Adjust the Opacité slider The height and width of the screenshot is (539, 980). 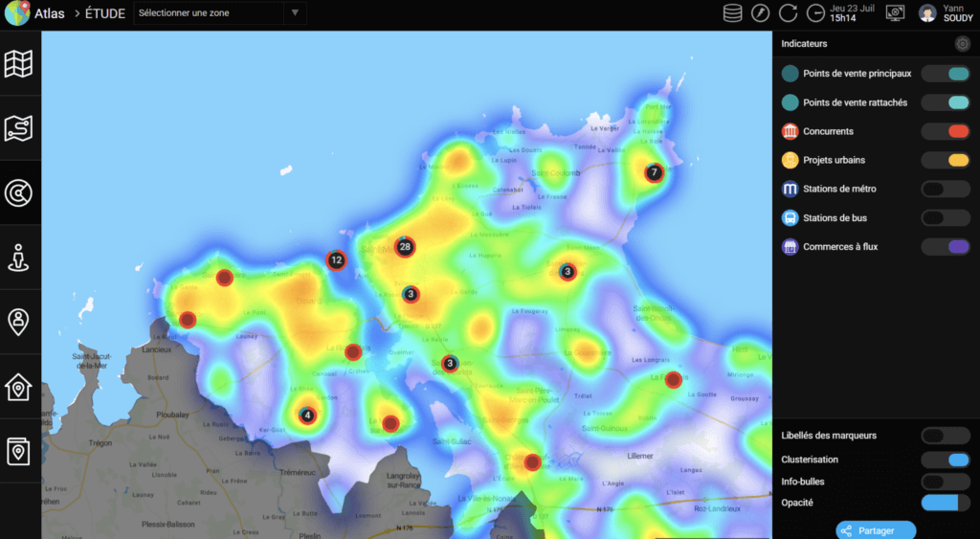point(946,502)
